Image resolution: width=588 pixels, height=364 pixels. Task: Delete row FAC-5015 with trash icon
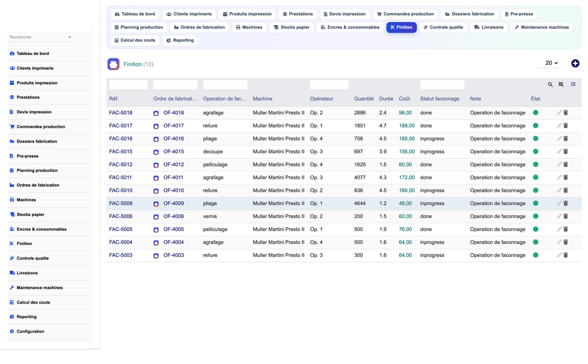click(x=565, y=151)
